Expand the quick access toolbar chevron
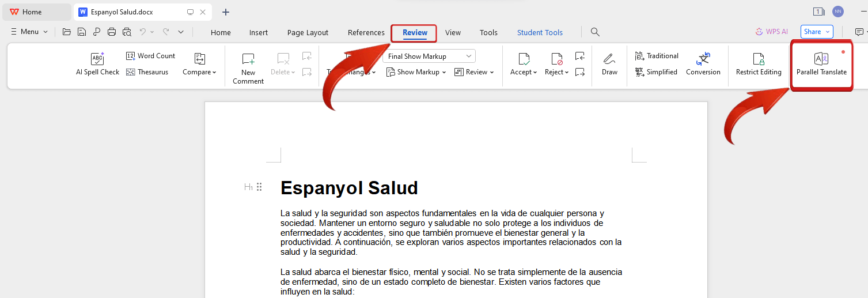This screenshot has width=868, height=298. tap(181, 32)
